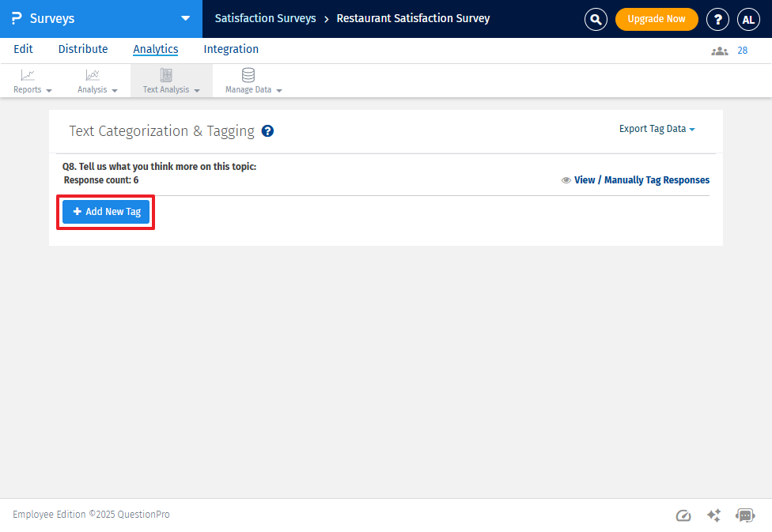772x532 pixels.
Task: Click View / Manually Tag Responses link
Action: [641, 180]
